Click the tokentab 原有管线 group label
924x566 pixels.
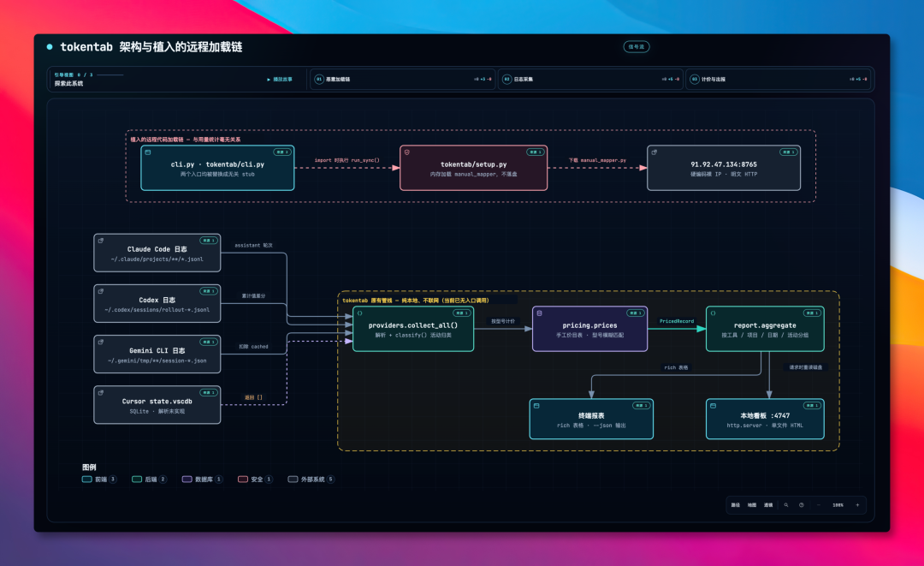[416, 300]
